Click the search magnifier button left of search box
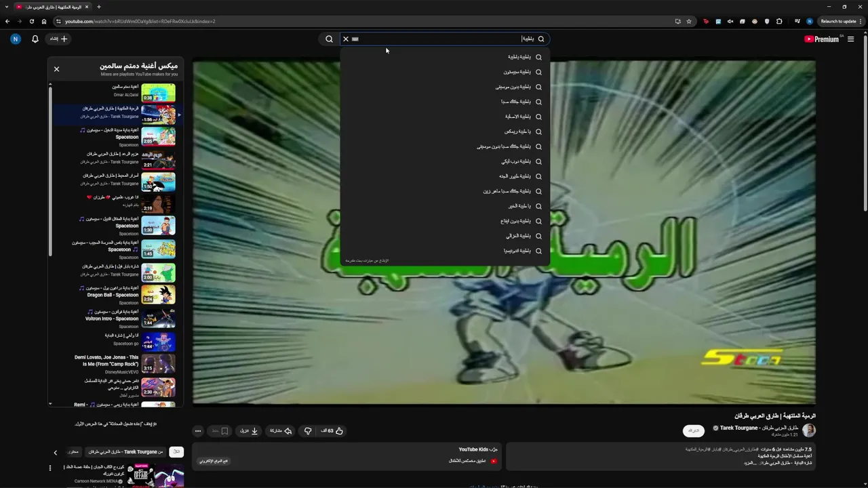Screen dimensions: 868x488 click(x=329, y=39)
